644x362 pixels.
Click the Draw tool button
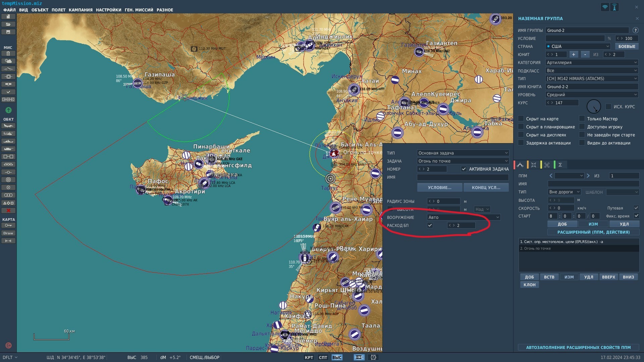[x=8, y=233]
